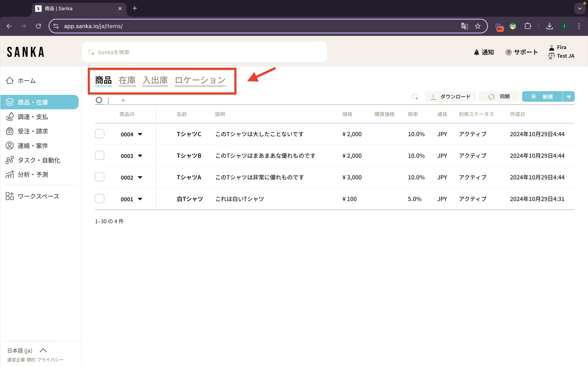Open dropdown arrow beside product ID 0003

click(140, 156)
